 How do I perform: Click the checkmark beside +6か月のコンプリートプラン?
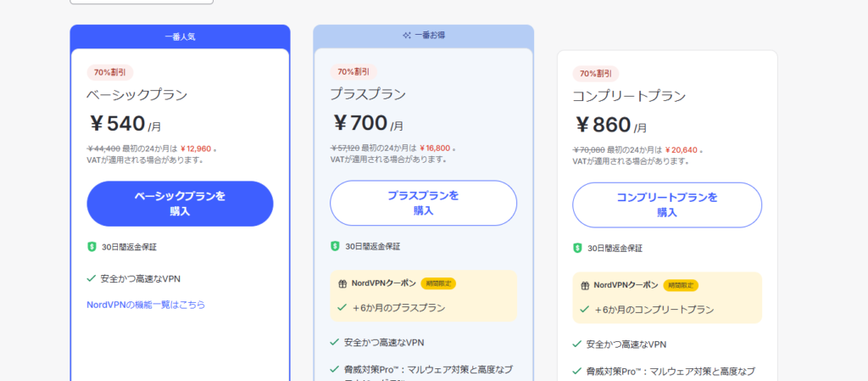(585, 310)
